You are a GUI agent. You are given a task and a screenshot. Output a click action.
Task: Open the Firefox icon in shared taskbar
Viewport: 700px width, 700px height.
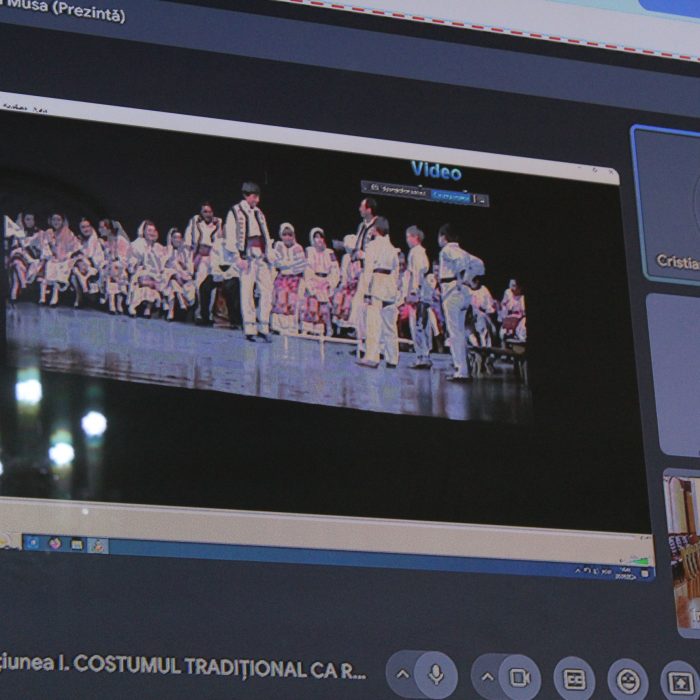[x=55, y=543]
